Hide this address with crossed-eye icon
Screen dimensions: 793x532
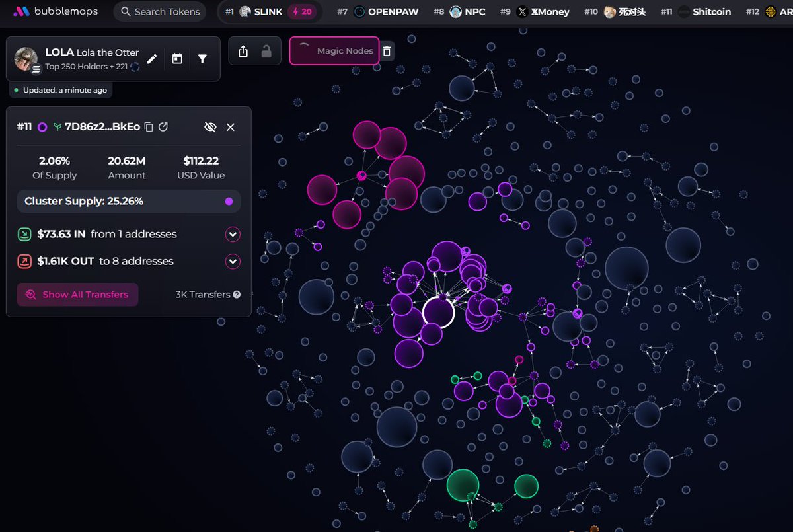click(x=210, y=127)
